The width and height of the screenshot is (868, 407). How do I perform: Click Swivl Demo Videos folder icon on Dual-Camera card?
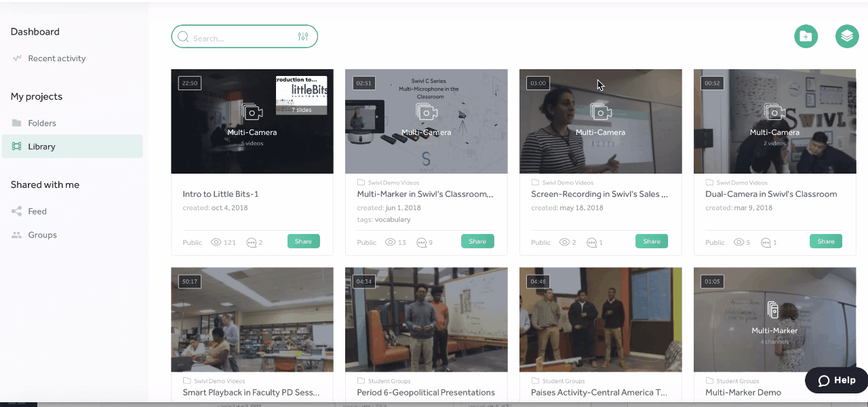click(709, 182)
